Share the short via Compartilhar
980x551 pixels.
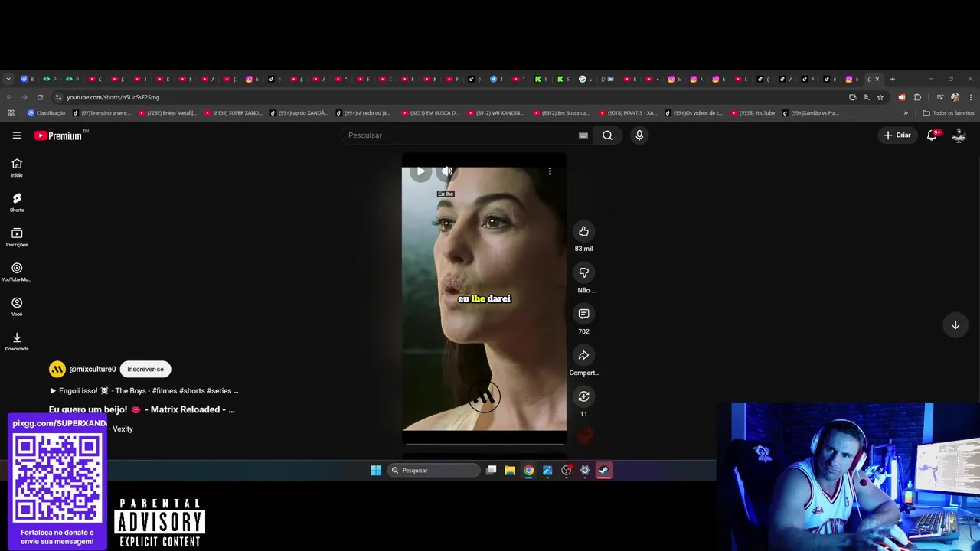coord(583,355)
